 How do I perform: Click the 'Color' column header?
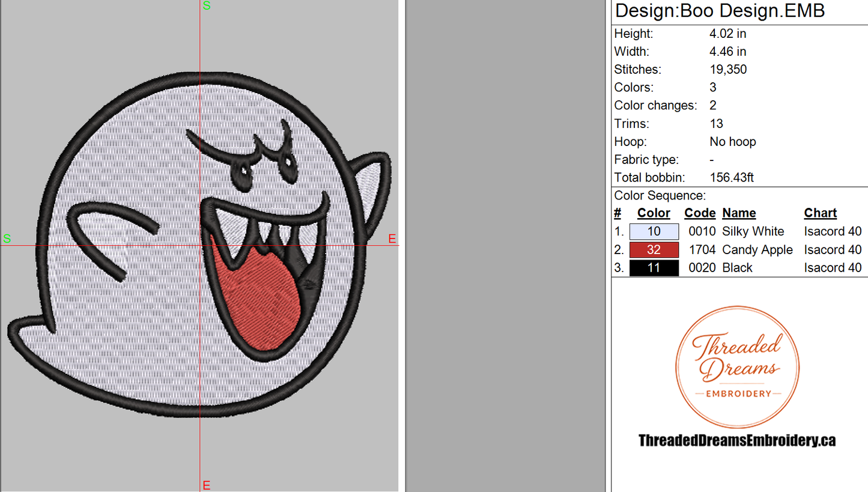click(x=654, y=213)
